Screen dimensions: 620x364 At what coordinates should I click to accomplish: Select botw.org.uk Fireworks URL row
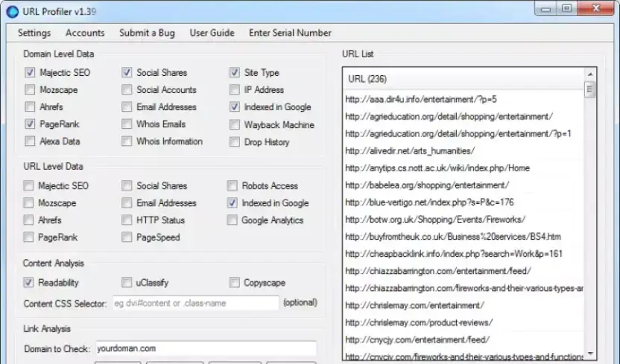[x=464, y=220]
